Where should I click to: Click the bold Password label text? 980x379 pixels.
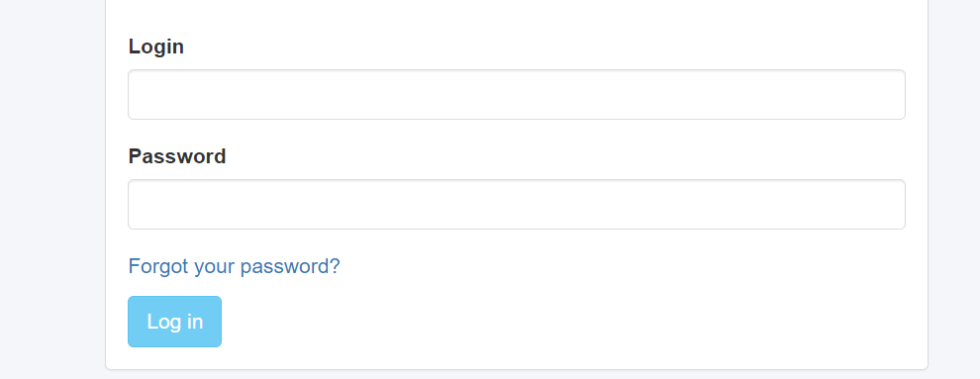pyautogui.click(x=177, y=156)
